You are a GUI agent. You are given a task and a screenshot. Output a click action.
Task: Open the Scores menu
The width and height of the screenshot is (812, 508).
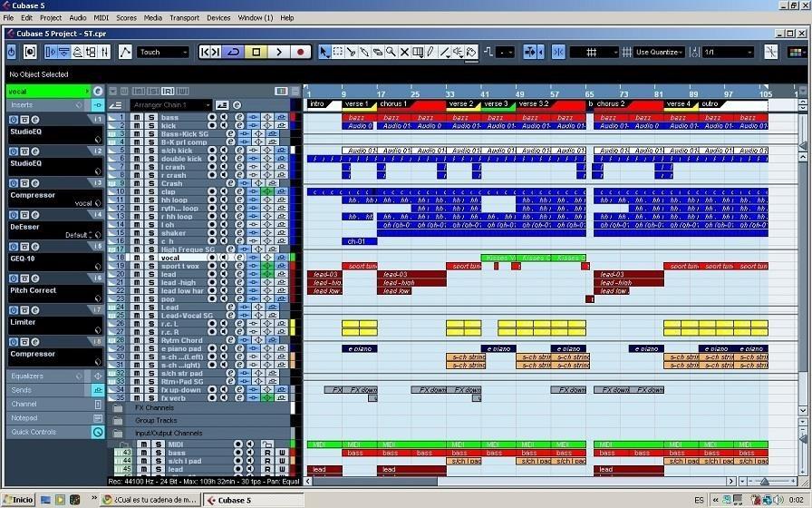pyautogui.click(x=126, y=17)
